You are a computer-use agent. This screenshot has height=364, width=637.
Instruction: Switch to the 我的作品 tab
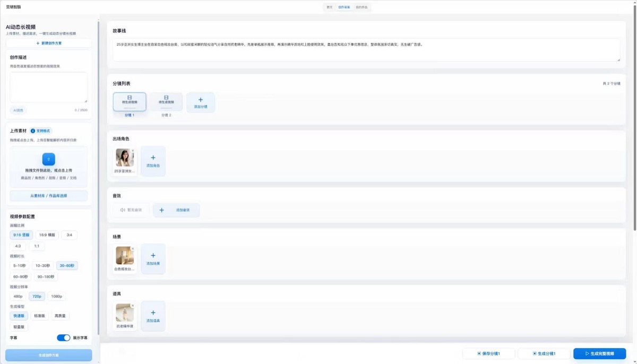(x=361, y=7)
